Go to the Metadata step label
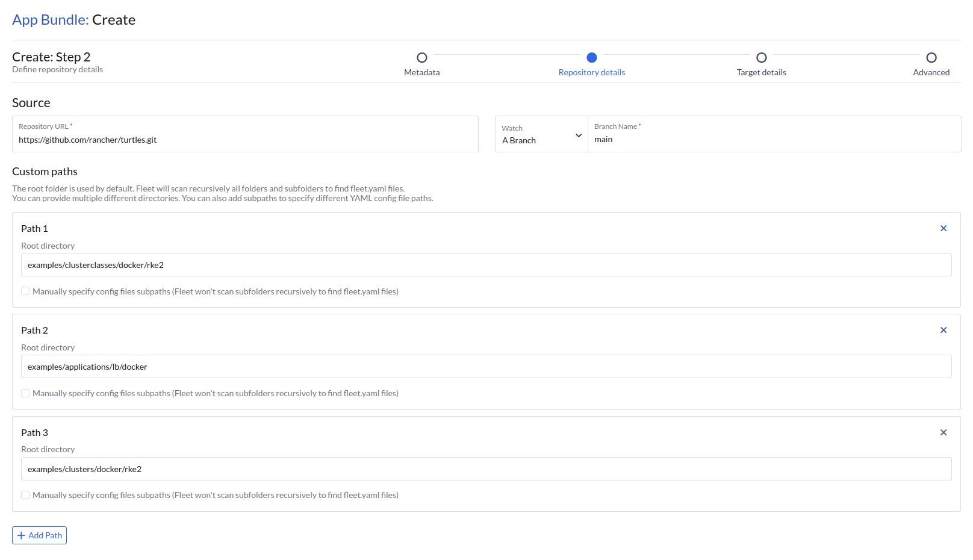 click(x=422, y=72)
